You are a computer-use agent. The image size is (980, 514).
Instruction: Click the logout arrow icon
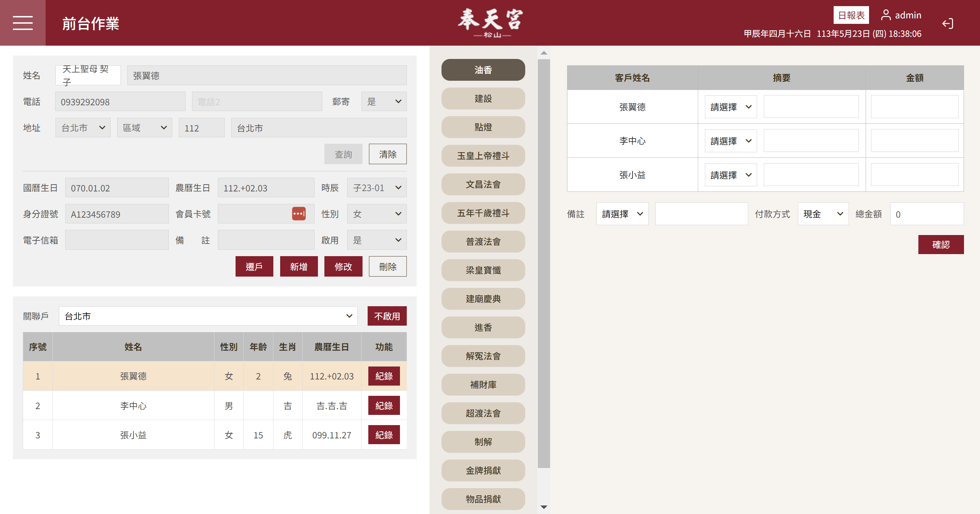tap(947, 24)
